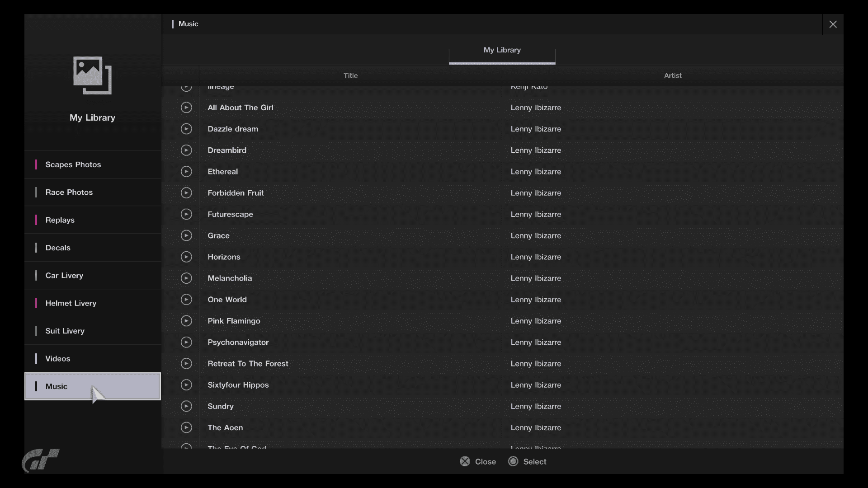868x488 pixels.
Task: Select the Psychonavigator track title
Action: (238, 342)
